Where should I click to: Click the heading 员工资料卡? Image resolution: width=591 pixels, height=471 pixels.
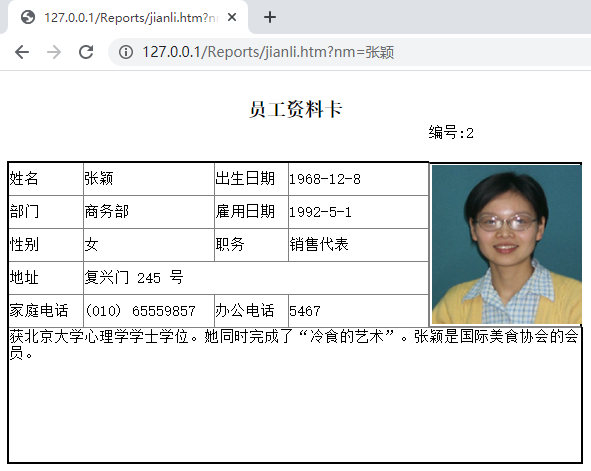click(x=296, y=109)
